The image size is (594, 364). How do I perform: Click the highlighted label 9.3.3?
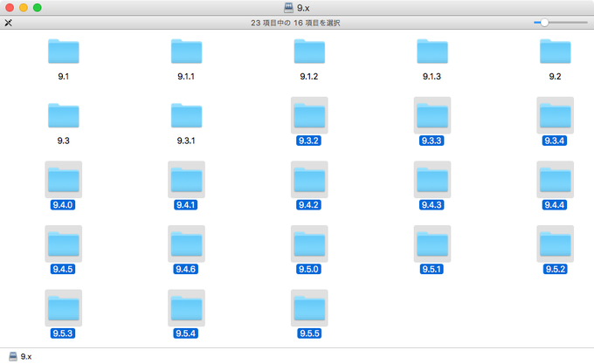(x=432, y=141)
